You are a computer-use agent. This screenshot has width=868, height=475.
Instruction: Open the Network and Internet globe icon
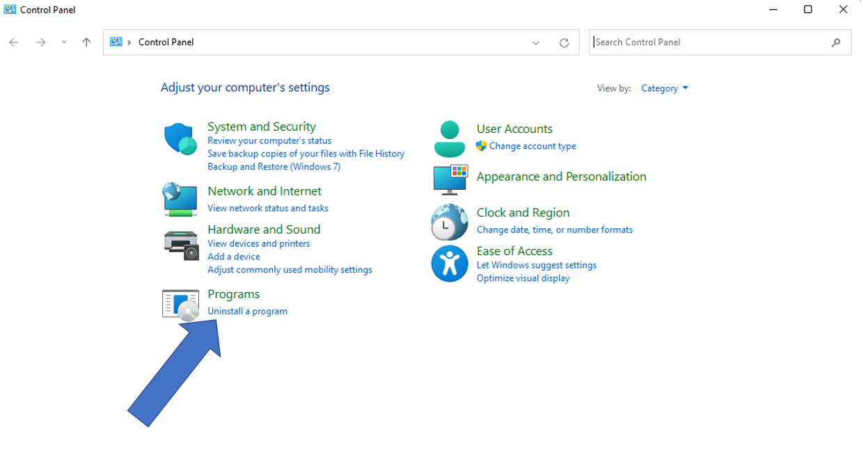pyautogui.click(x=180, y=199)
